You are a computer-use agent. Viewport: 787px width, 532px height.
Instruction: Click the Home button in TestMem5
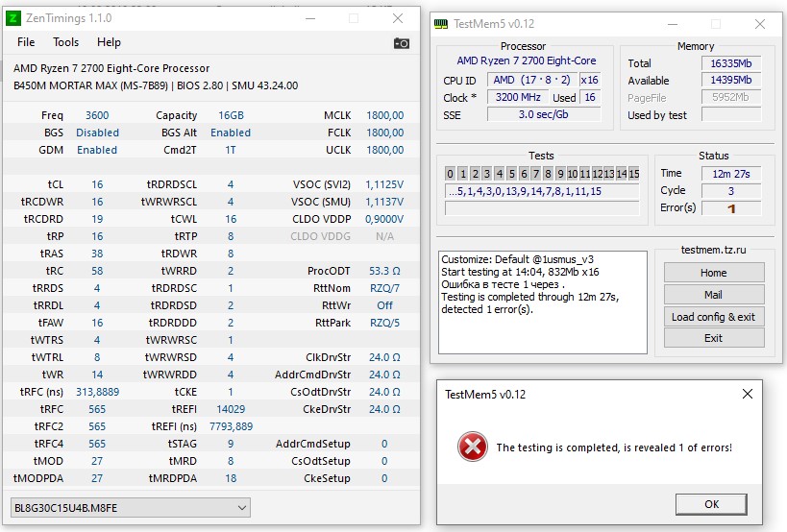(x=714, y=273)
